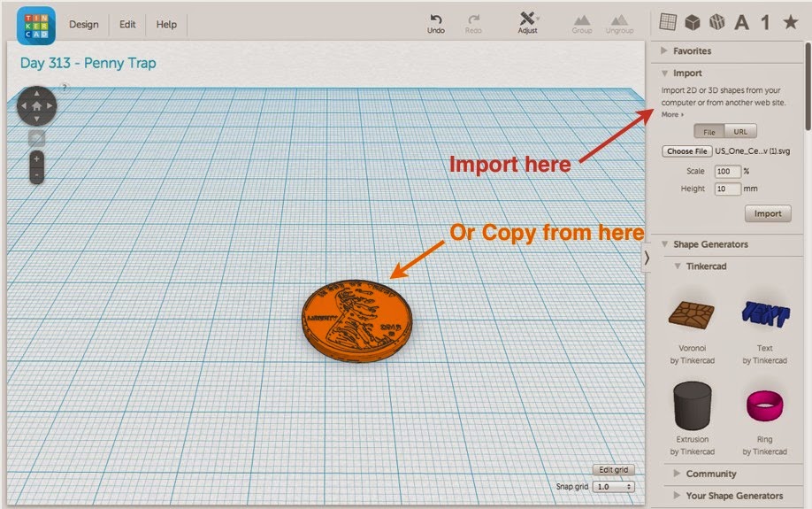Open the Snap grid dropdown
This screenshot has width=812, height=509.
pos(614,487)
